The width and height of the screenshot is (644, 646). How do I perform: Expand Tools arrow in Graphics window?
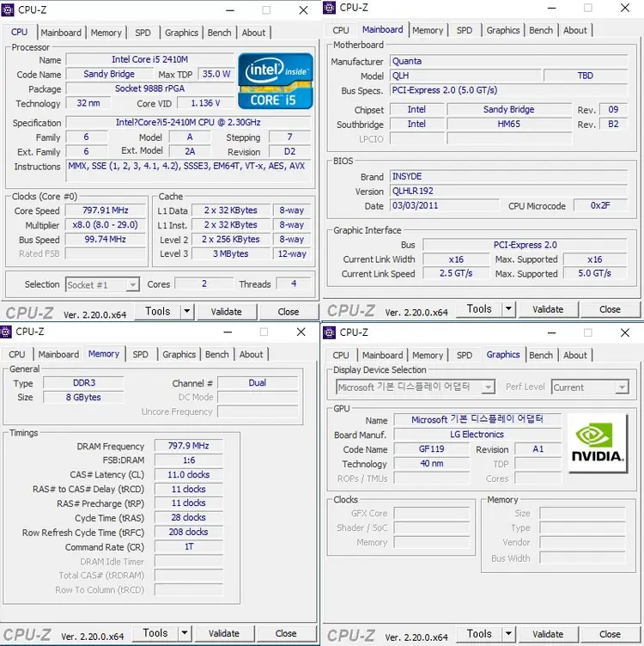coord(508,633)
